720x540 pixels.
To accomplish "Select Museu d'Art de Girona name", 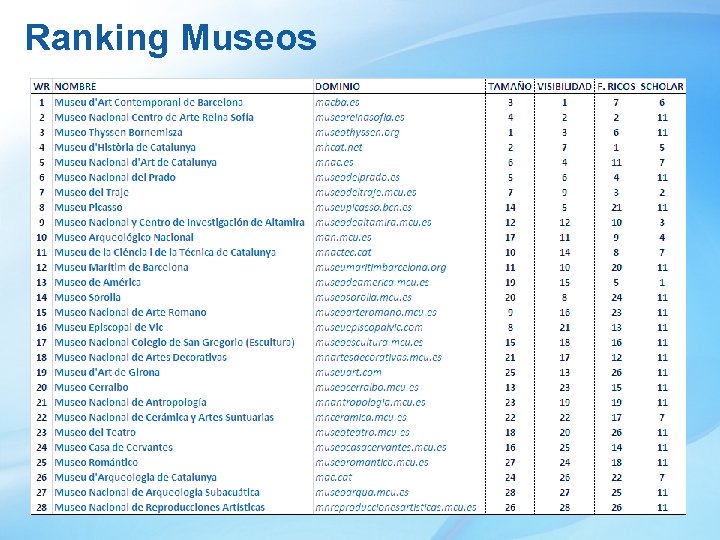I will tap(107, 372).
